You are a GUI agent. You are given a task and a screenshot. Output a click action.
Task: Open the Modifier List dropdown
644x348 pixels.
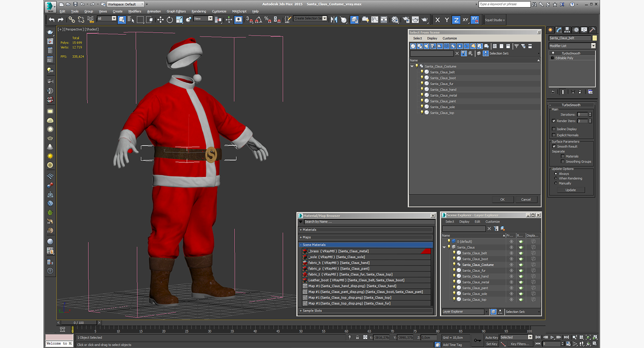click(x=572, y=46)
